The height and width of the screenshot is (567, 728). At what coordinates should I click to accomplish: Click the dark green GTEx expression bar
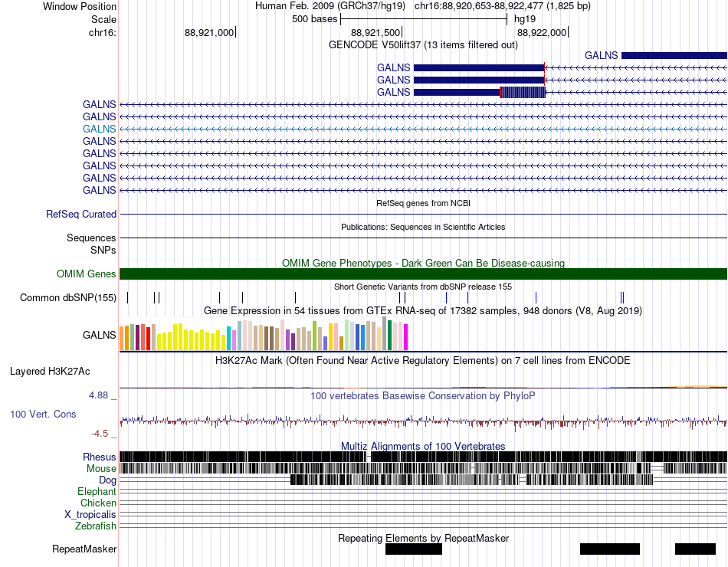pyautogui.click(x=389, y=336)
